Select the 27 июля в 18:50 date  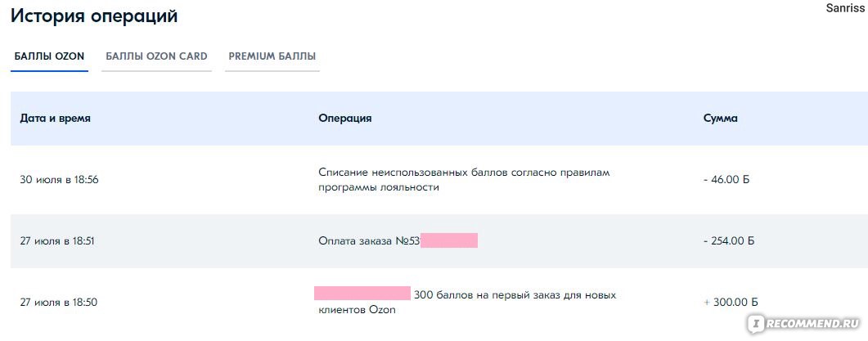[x=59, y=303]
